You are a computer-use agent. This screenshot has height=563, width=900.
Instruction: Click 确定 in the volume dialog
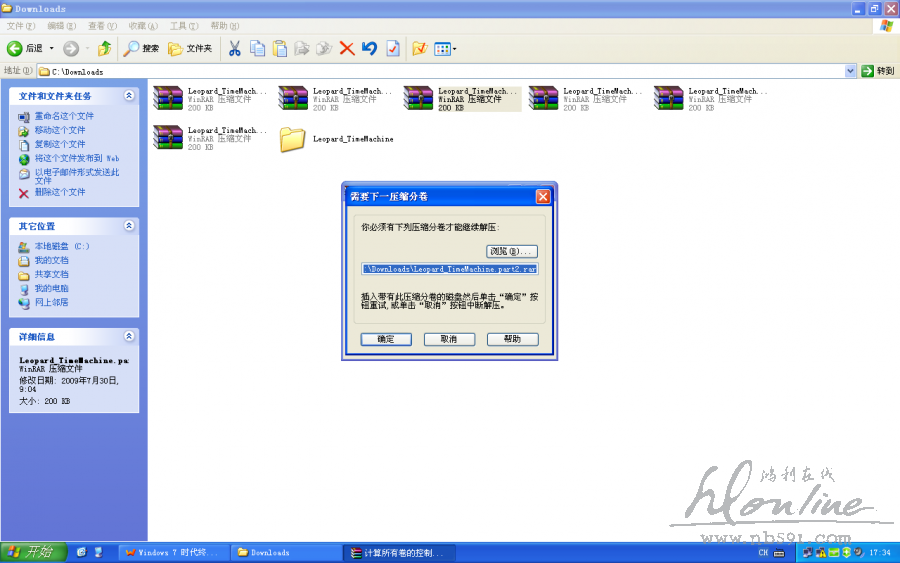pos(386,339)
